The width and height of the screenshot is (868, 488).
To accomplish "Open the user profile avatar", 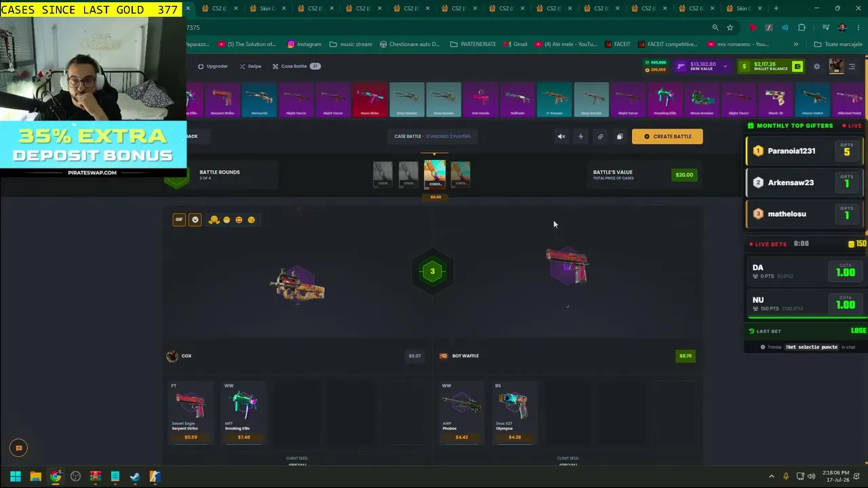I will coord(835,66).
